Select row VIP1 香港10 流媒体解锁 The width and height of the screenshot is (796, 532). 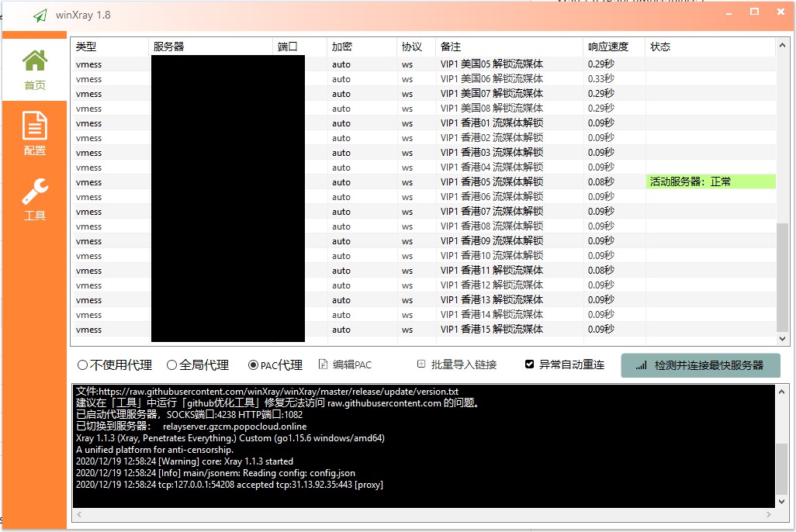click(424, 255)
